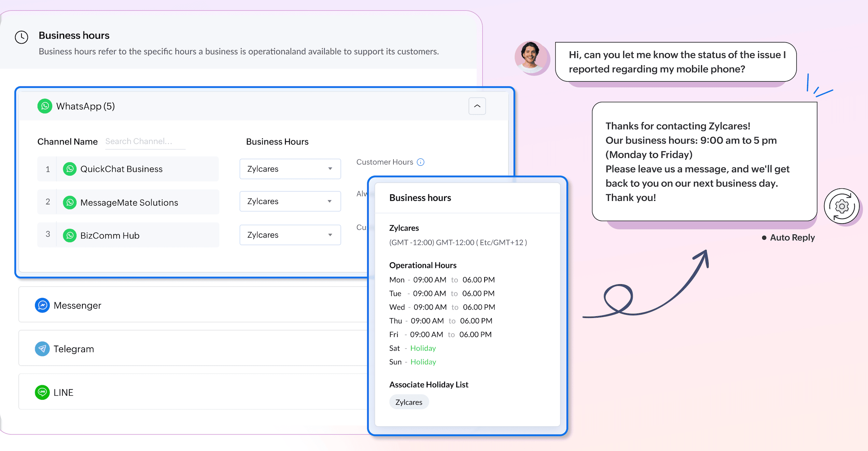Image resolution: width=868 pixels, height=451 pixels.
Task: Click the customer avatar photo
Action: coord(530,57)
